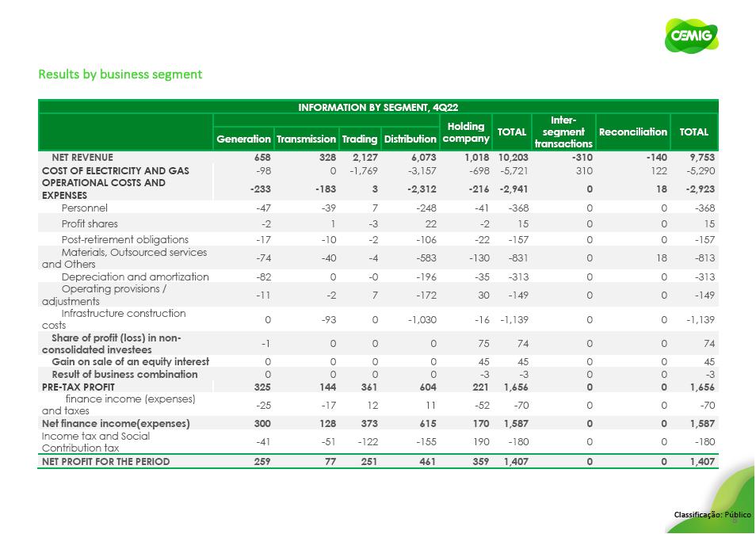756x534 pixels.
Task: Select Holding company income tax value 190
Action: pos(481,442)
